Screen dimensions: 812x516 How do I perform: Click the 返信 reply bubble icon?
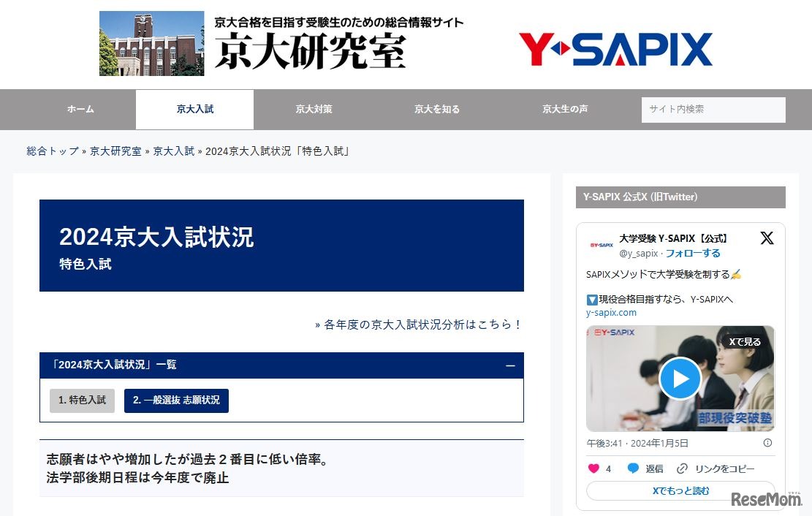(x=633, y=468)
